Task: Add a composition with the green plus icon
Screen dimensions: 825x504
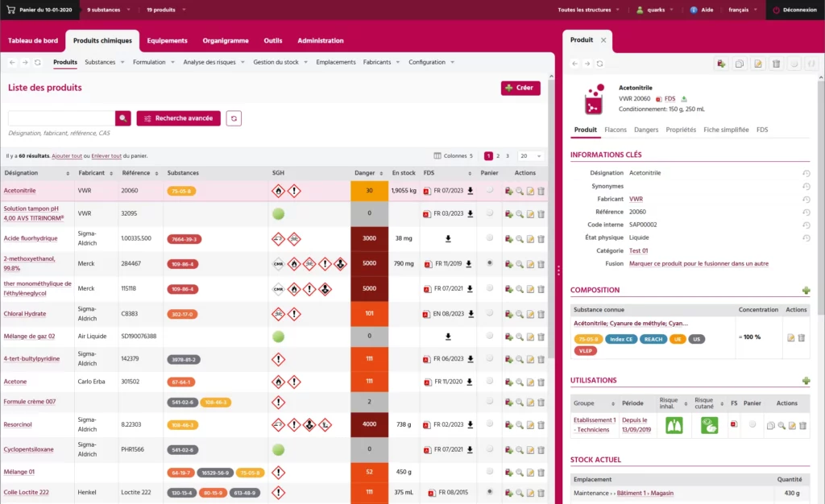Action: [x=806, y=291]
